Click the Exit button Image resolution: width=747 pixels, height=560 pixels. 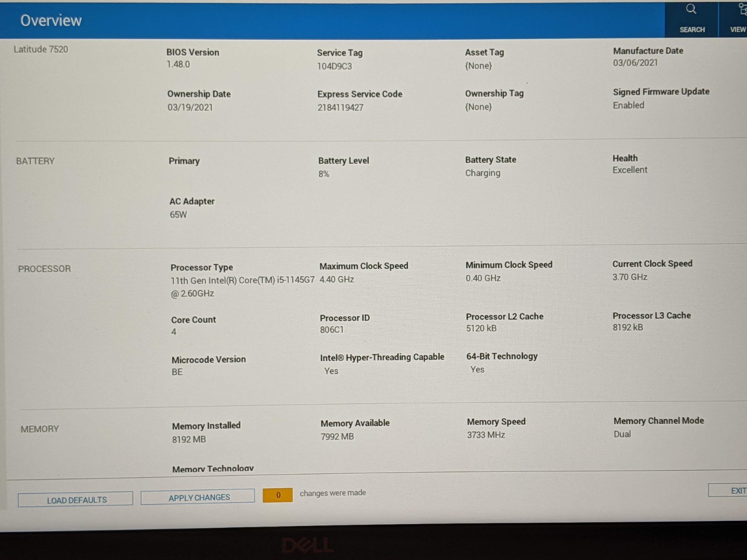pos(728,490)
